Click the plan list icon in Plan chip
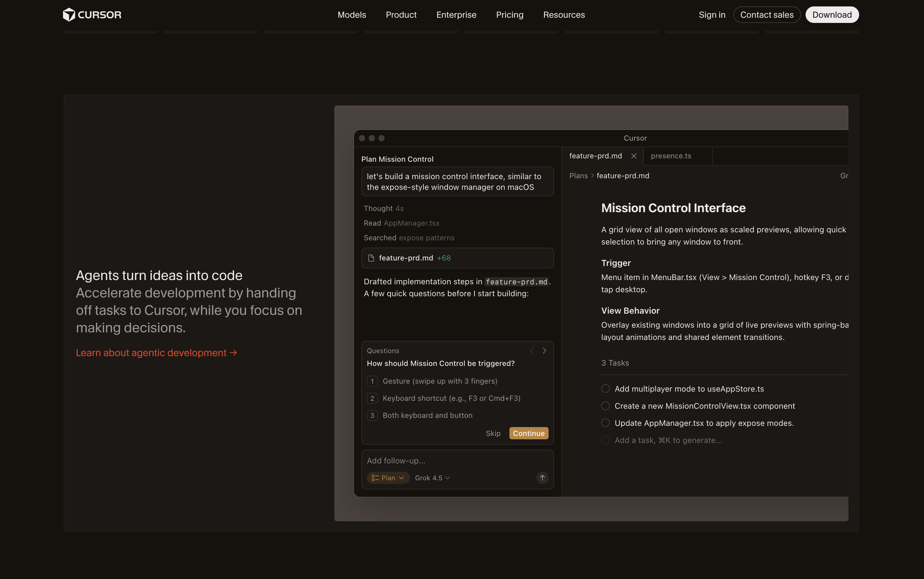Screen dimensions: 924x579 point(375,478)
